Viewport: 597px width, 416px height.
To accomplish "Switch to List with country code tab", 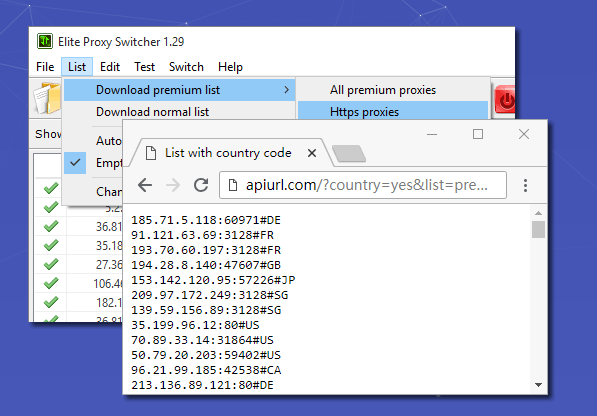I will 228,153.
